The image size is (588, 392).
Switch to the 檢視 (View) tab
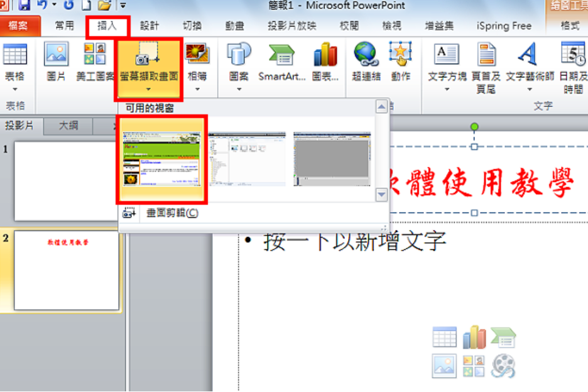click(x=391, y=26)
